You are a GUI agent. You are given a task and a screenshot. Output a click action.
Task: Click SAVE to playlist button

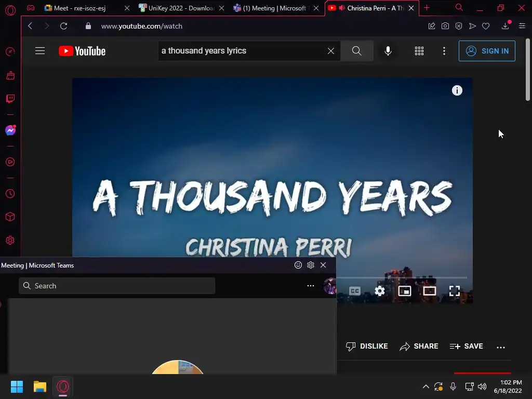[466, 347]
